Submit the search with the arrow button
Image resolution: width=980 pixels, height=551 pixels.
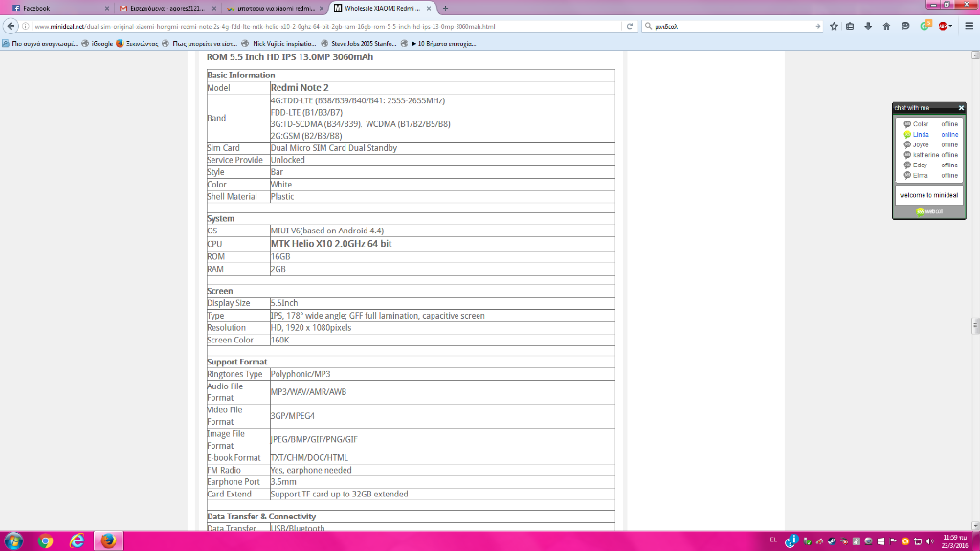click(817, 26)
